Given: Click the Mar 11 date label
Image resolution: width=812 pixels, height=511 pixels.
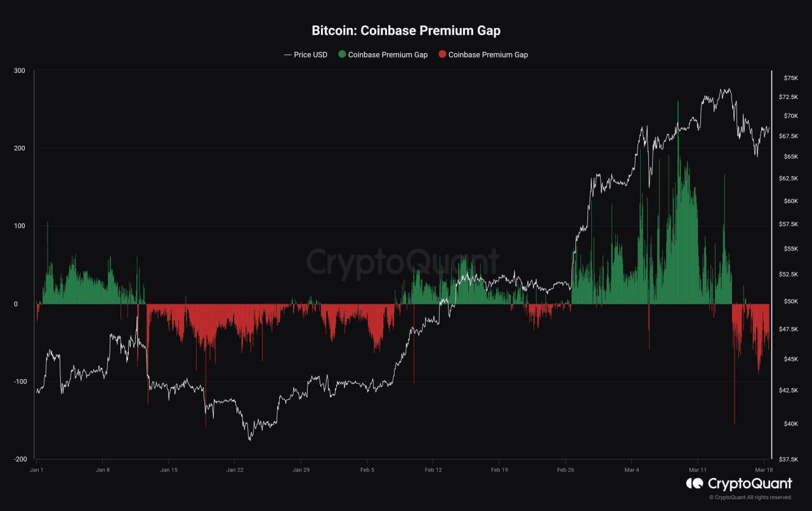Looking at the screenshot, I should pyautogui.click(x=697, y=470).
